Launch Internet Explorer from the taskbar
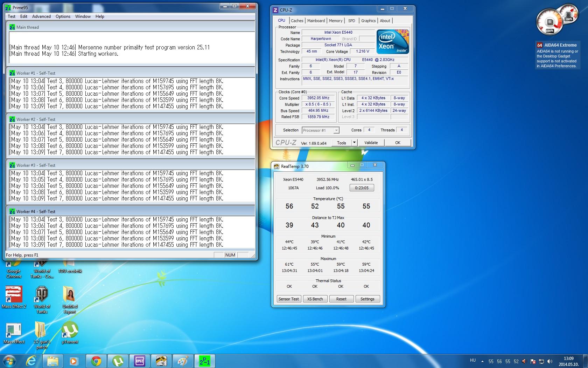 coord(31,361)
